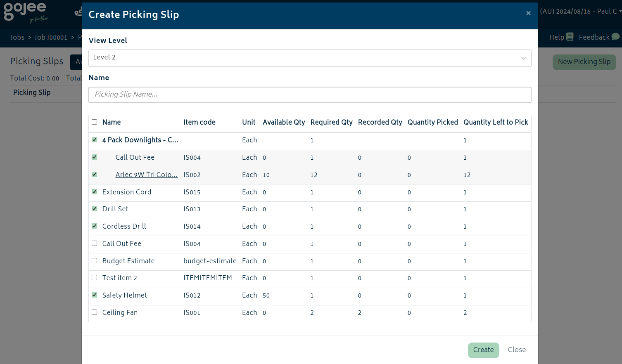Click Safety Helmet available quantity 50

coord(266,295)
